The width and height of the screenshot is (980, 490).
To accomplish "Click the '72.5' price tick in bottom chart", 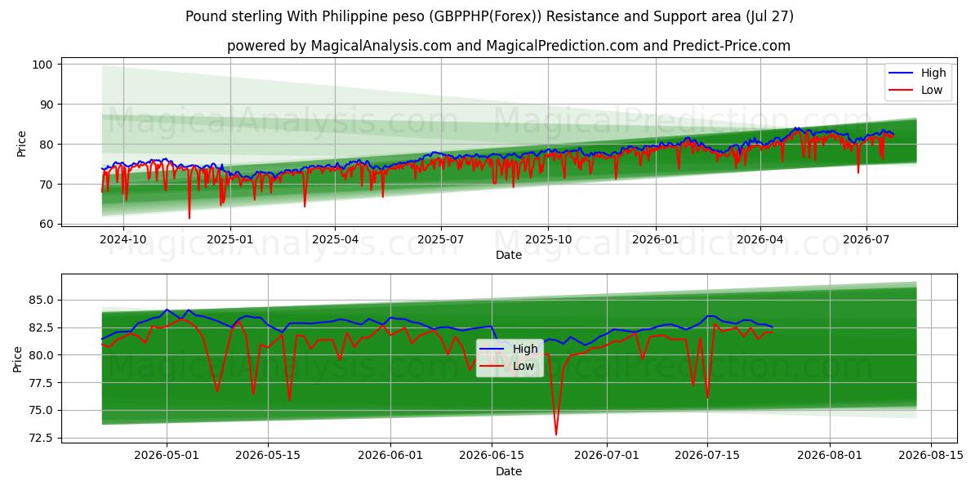I will (41, 439).
